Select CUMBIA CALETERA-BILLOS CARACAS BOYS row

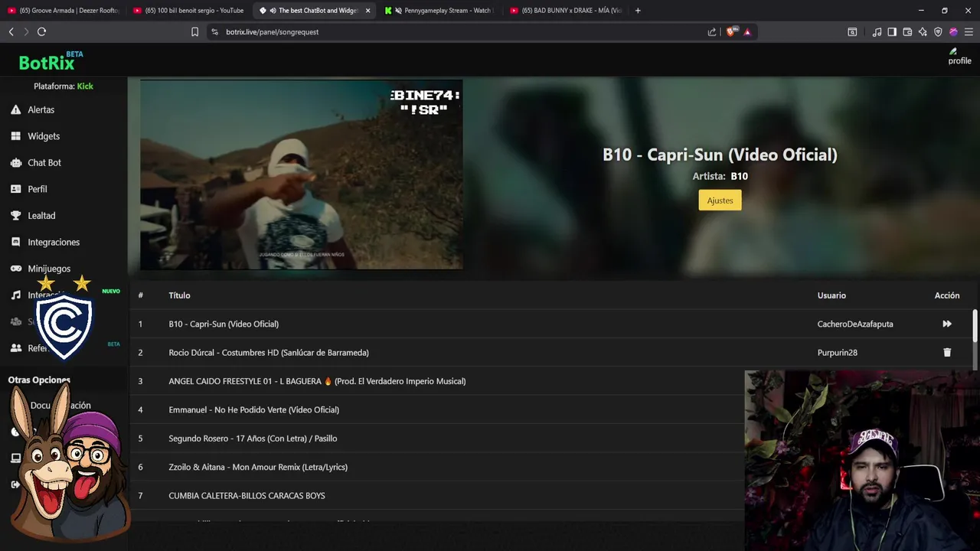point(437,496)
